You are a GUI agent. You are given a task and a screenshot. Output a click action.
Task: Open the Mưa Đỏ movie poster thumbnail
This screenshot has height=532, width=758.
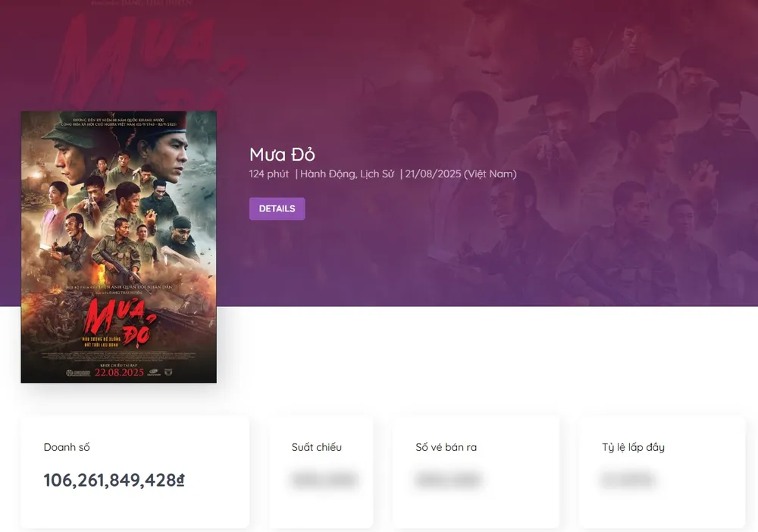119,247
